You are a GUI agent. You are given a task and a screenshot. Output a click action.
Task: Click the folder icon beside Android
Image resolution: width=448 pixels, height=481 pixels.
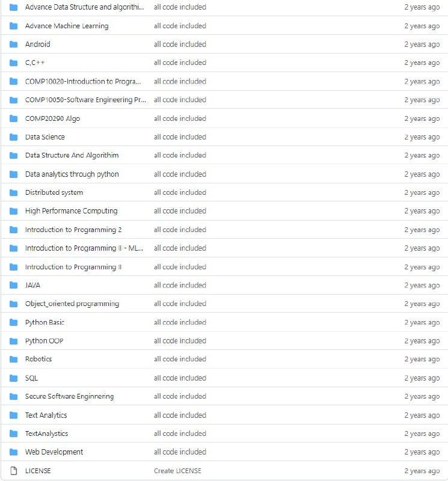click(13, 44)
